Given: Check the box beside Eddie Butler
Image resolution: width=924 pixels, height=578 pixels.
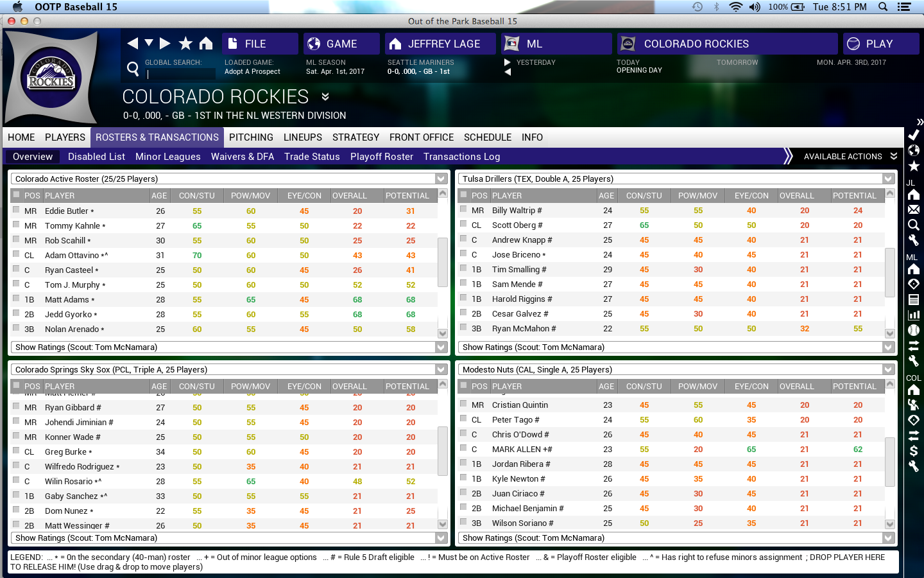Looking at the screenshot, I should 16,210.
